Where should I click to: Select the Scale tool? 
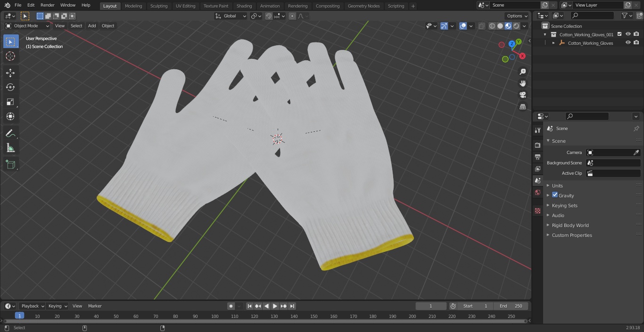tap(10, 102)
